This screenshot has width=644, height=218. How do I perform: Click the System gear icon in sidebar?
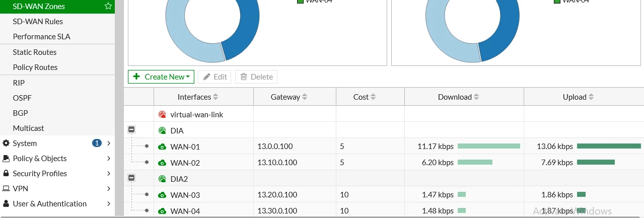click(x=6, y=143)
